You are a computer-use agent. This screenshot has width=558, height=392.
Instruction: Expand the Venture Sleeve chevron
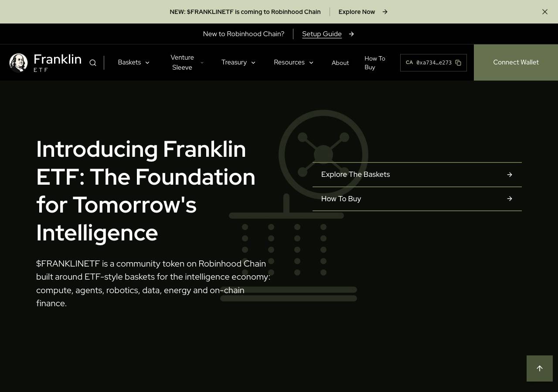pyautogui.click(x=202, y=63)
